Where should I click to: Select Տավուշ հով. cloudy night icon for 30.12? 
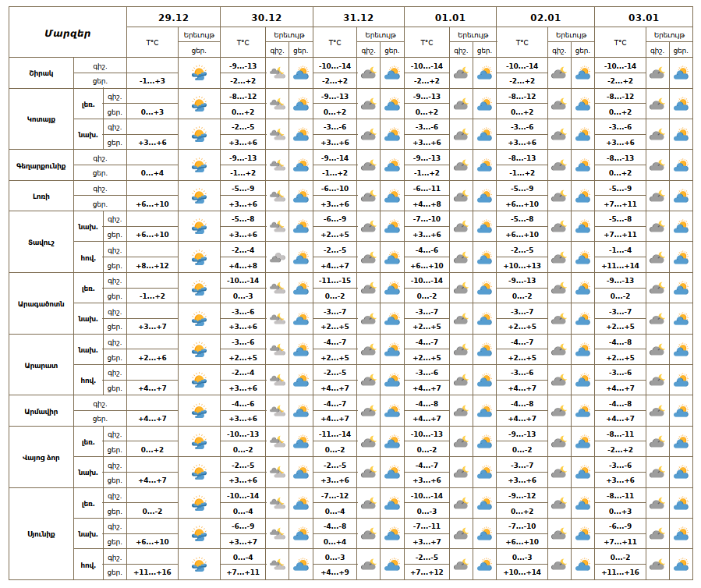[x=277, y=258]
